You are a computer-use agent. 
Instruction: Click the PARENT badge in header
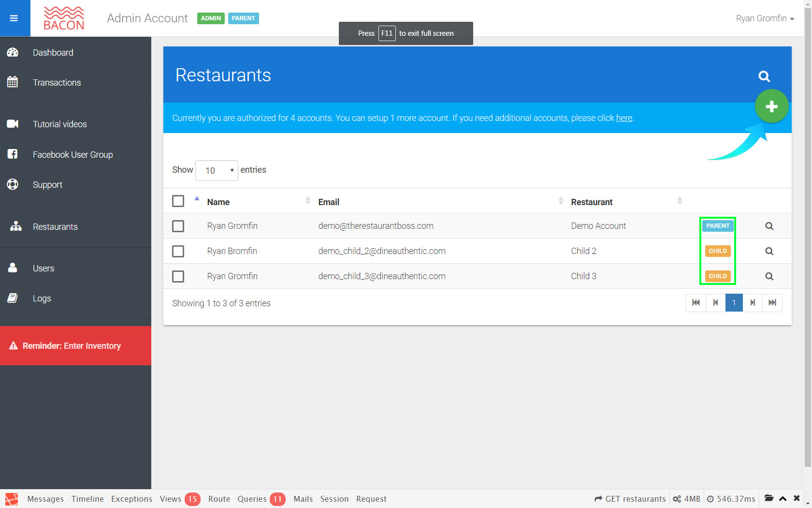click(x=243, y=18)
